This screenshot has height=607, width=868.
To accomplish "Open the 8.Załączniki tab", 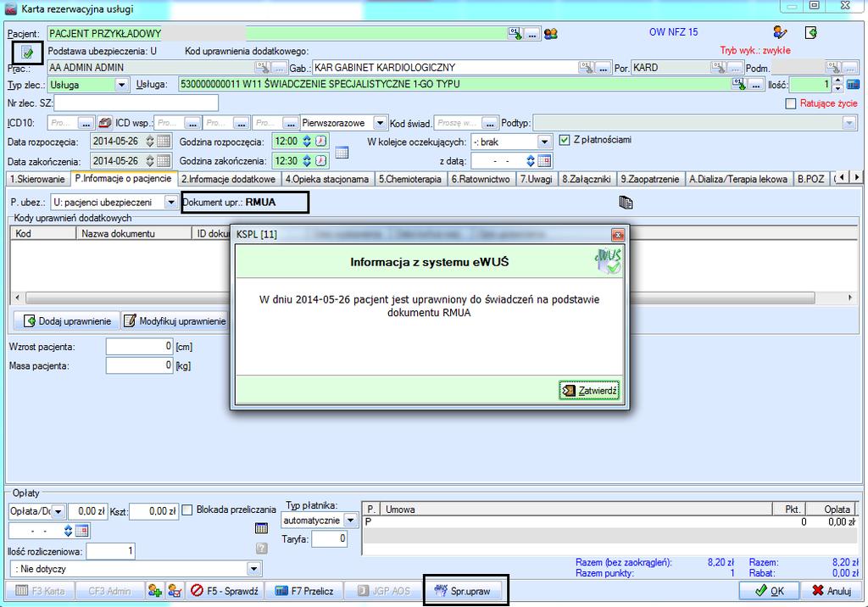I will [587, 179].
